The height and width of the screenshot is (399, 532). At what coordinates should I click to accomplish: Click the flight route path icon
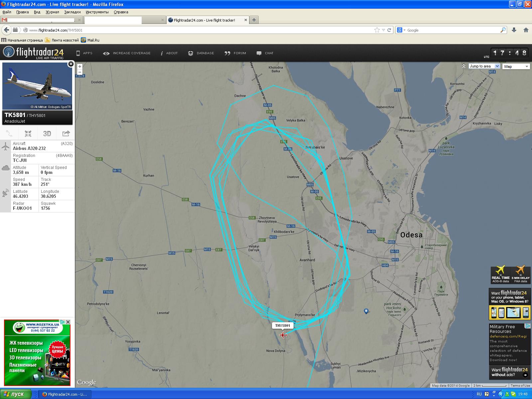tap(9, 134)
